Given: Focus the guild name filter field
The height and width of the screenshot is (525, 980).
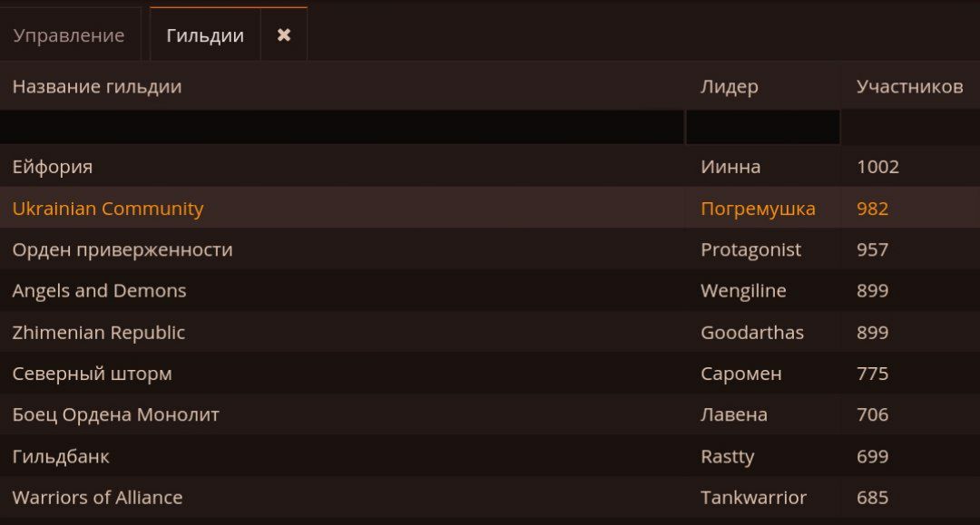Looking at the screenshot, I should pyautogui.click(x=342, y=127).
